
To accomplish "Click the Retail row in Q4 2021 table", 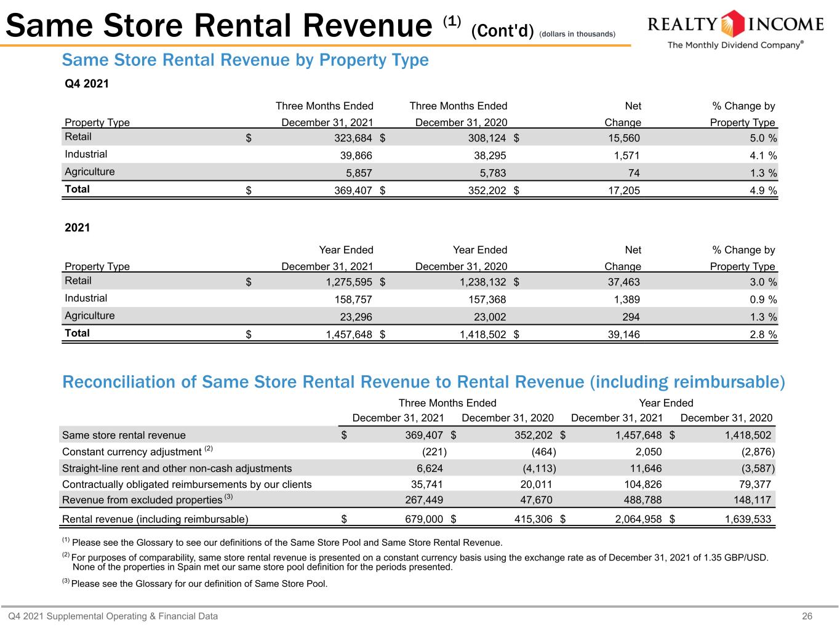I will coord(420,137).
